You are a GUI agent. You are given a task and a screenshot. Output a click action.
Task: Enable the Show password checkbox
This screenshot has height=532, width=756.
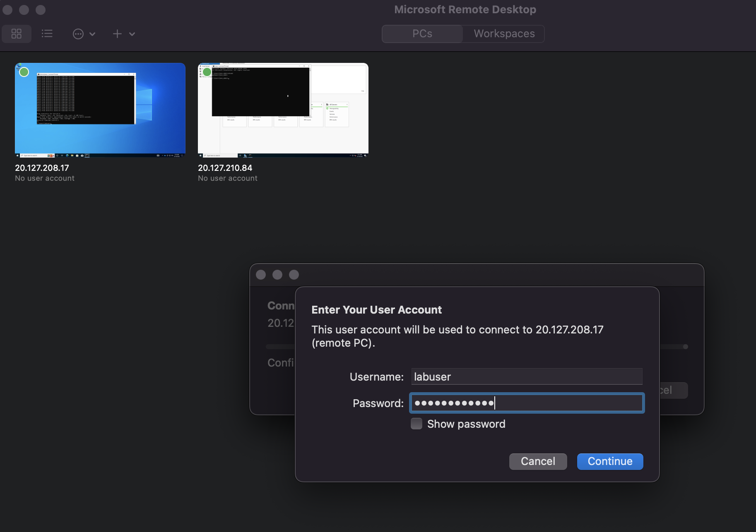(417, 424)
